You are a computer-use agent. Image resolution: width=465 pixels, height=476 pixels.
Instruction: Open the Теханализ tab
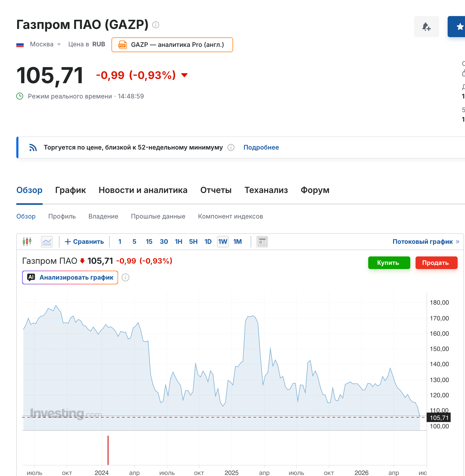[266, 190]
